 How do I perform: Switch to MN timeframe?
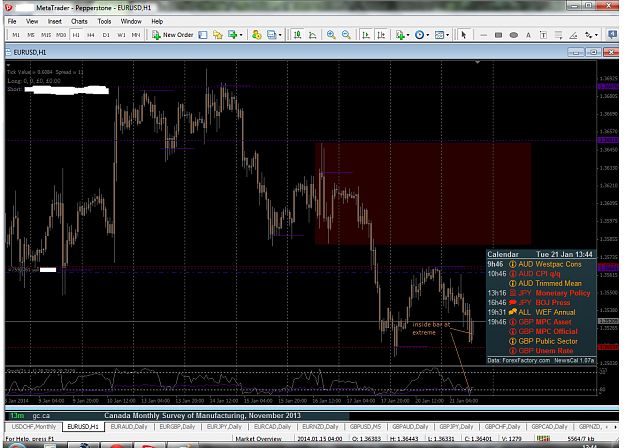(x=136, y=35)
